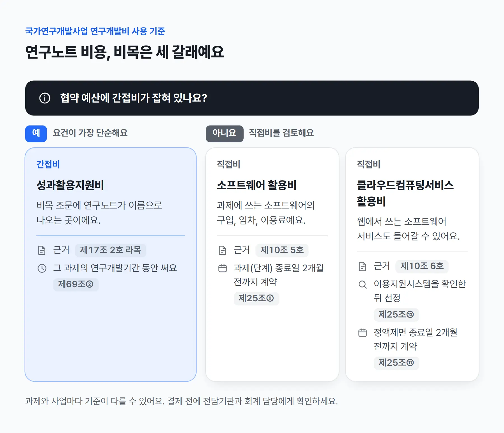Click the blue 간접비 label
The height and width of the screenshot is (433, 504).
coord(48,164)
